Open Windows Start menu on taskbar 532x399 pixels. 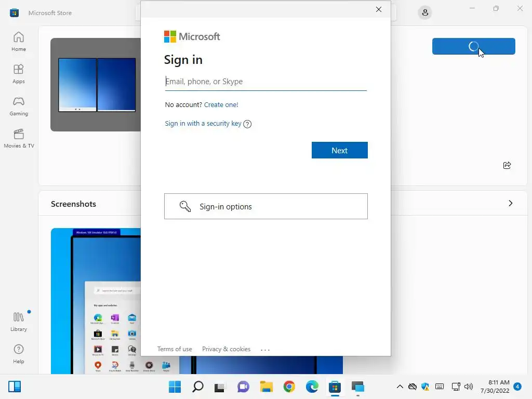pyautogui.click(x=175, y=387)
